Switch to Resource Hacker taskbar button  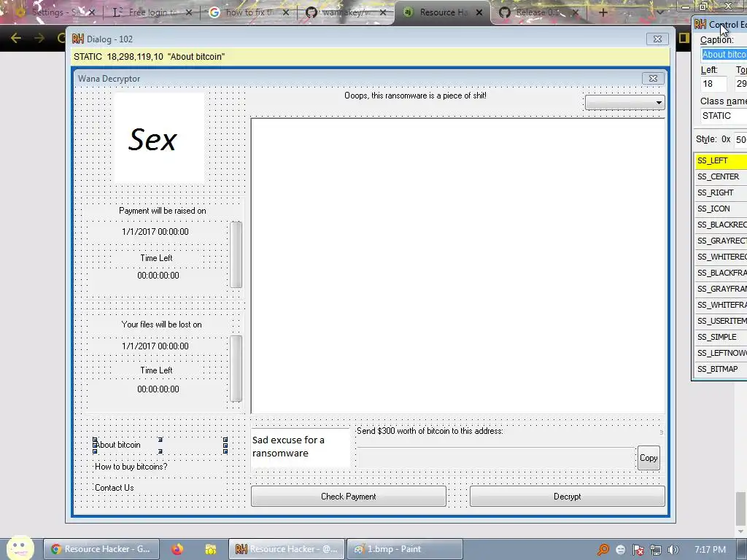click(287, 549)
